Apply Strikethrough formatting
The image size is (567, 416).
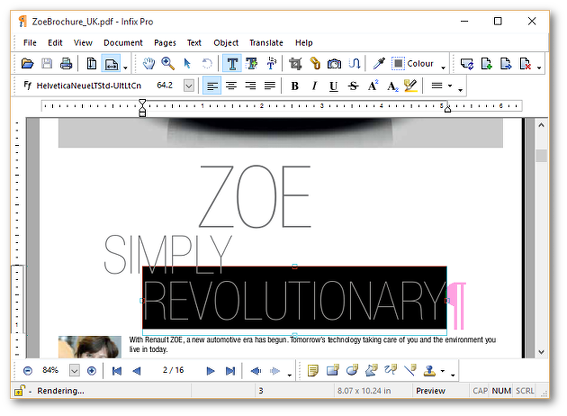(353, 86)
